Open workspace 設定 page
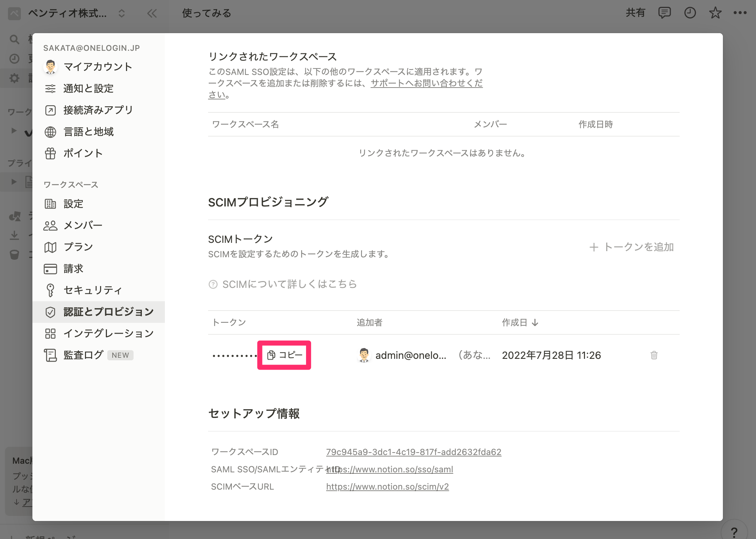 [x=98, y=204]
